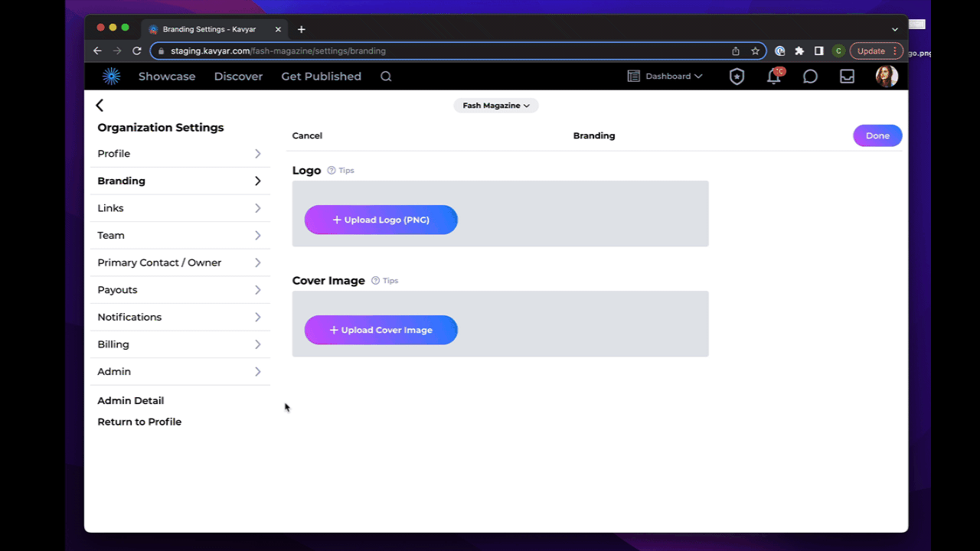Click the Upload Cover Image button

click(x=381, y=330)
